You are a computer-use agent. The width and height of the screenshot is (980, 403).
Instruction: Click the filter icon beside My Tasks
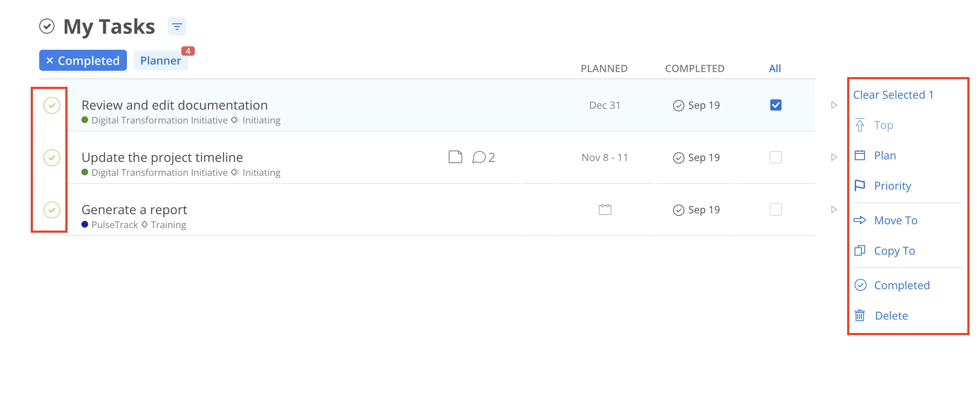177,27
